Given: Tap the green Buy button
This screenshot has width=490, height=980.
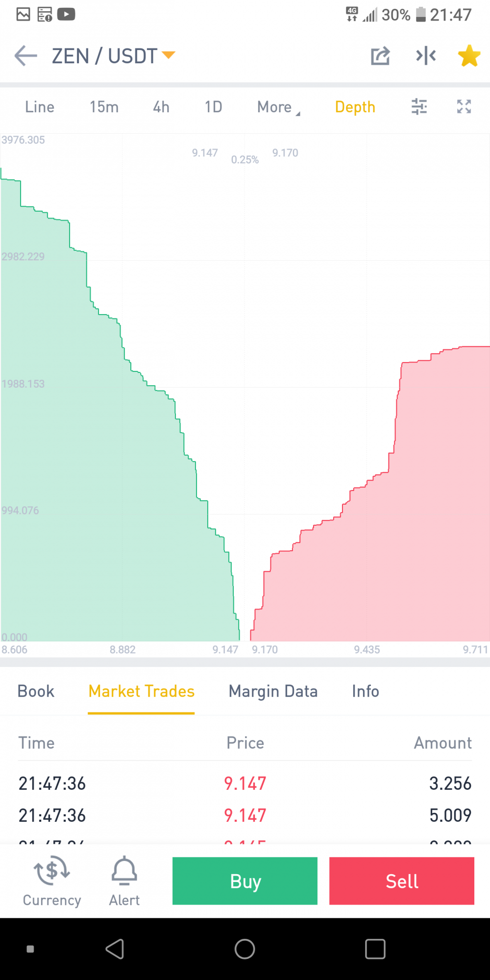Looking at the screenshot, I should pyautogui.click(x=245, y=881).
